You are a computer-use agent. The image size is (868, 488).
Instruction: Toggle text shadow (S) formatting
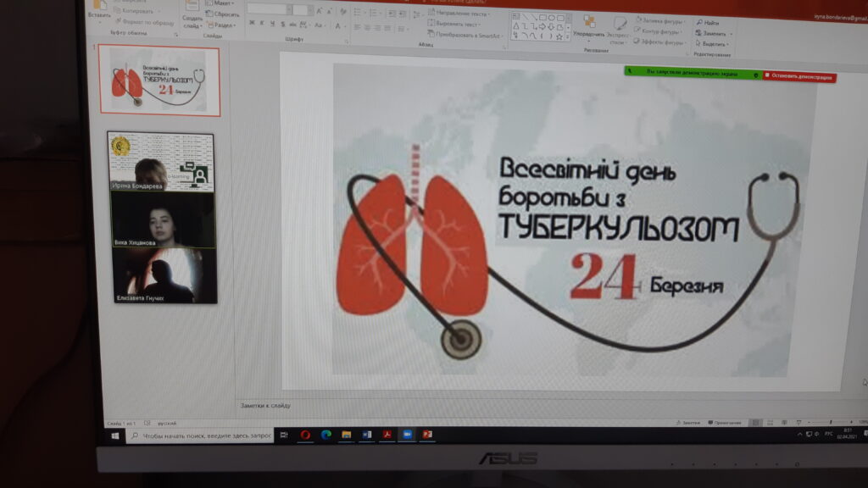[283, 25]
